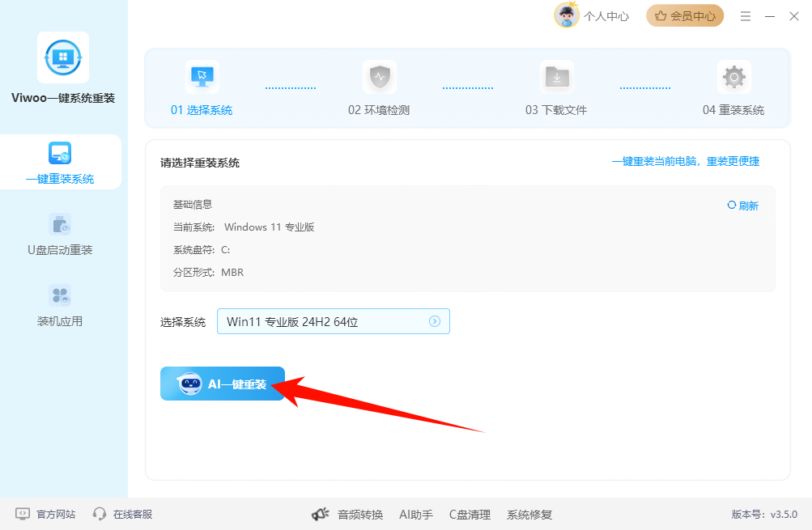The width and height of the screenshot is (812, 530).
Task: Open 系统修复 in footer
Action: [529, 515]
